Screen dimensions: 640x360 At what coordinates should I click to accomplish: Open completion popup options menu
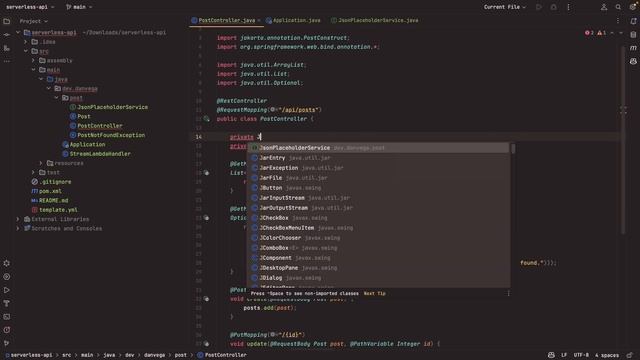pyautogui.click(x=508, y=293)
